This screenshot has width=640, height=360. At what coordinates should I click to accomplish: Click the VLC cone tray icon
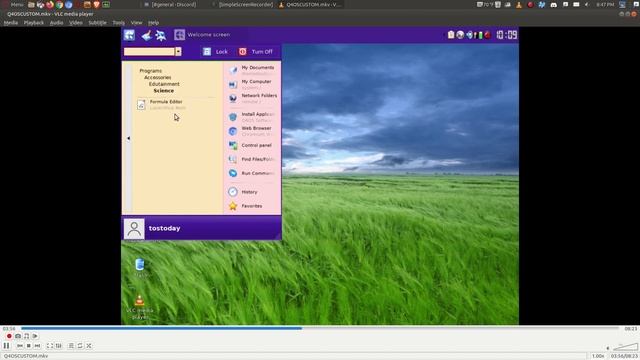(x=519, y=5)
